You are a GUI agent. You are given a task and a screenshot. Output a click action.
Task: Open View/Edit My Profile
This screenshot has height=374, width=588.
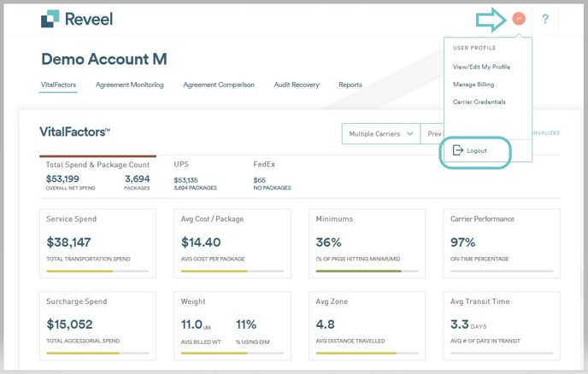click(x=481, y=67)
